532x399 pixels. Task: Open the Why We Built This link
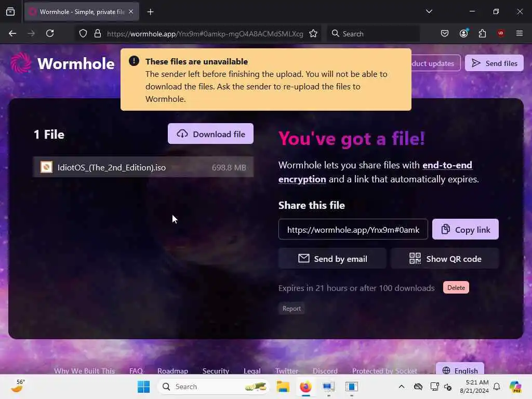pos(85,370)
